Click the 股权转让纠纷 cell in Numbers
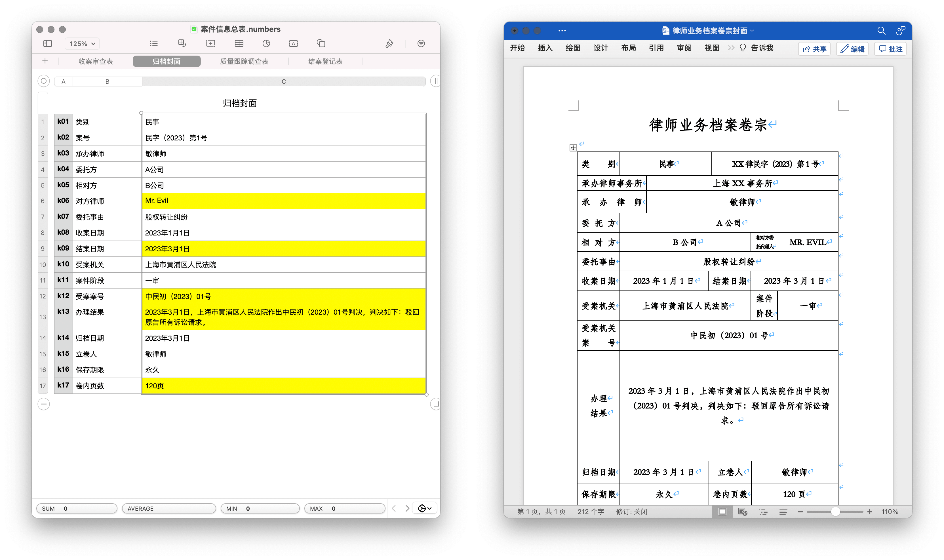This screenshot has height=560, width=944. pos(284,217)
